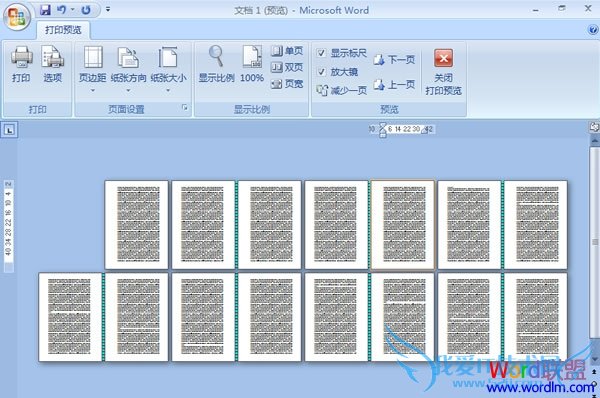600x398 pixels.
Task: Switch to 双页 two page view
Action: (287, 67)
